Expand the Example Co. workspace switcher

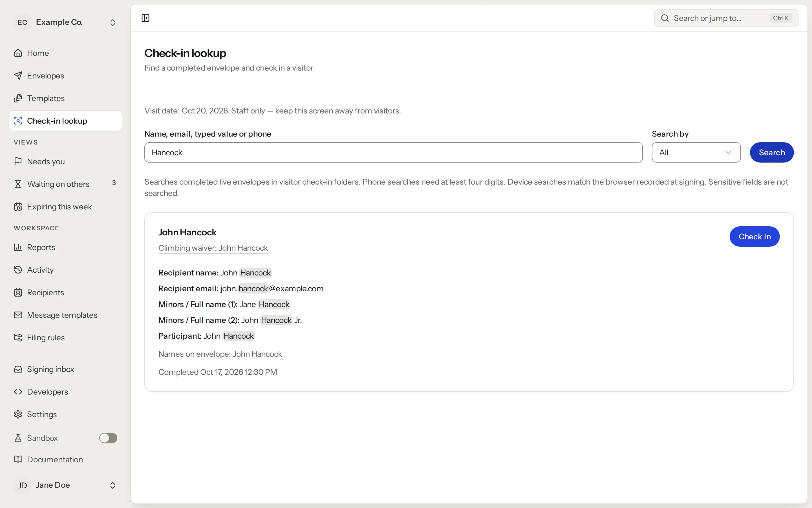[x=65, y=22]
